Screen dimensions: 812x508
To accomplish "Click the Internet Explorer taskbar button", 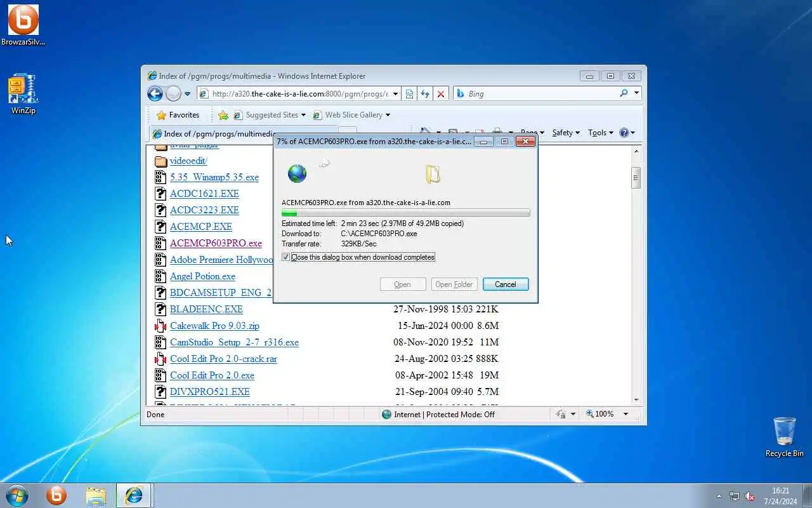I will [134, 495].
